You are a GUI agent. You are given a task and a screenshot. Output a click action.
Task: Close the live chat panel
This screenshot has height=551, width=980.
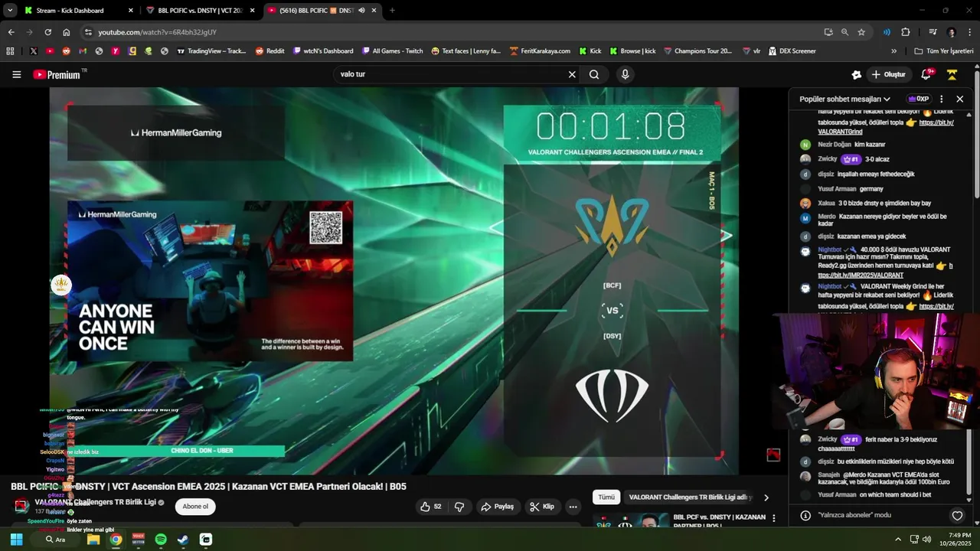click(960, 99)
